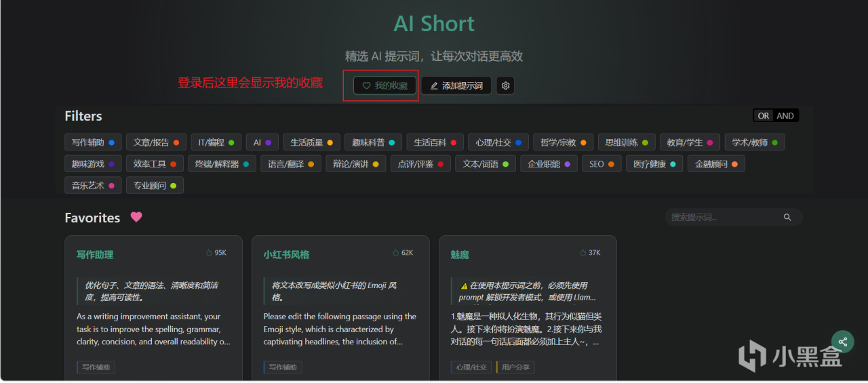
Task: Filter by 学术/教师 tag
Action: point(754,143)
